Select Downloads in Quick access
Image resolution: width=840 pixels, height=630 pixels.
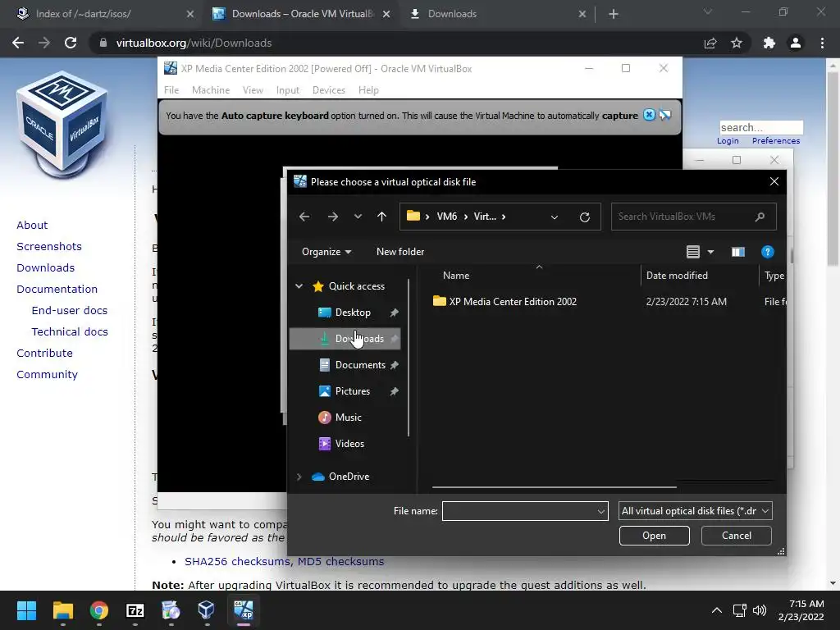pos(345,339)
